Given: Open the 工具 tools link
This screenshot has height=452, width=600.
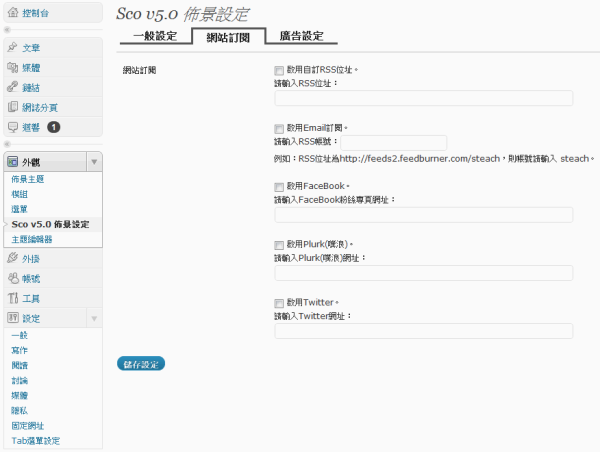Looking at the screenshot, I should pyautogui.click(x=31, y=299).
